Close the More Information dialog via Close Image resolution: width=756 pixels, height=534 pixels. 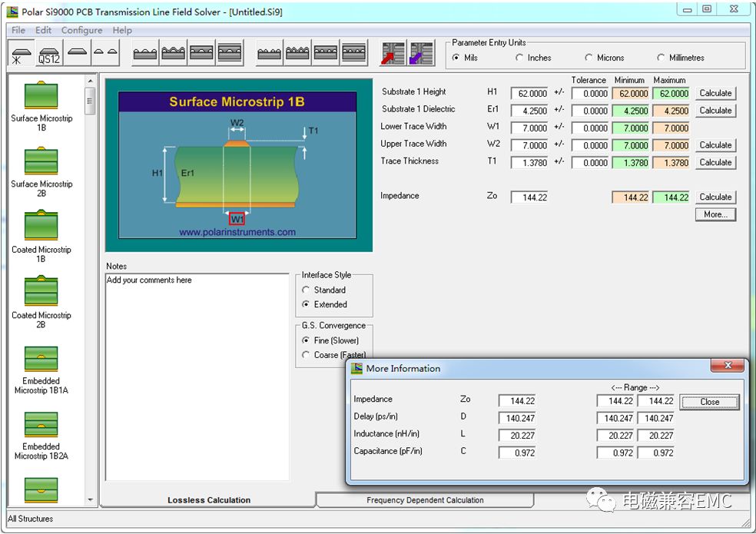click(709, 402)
